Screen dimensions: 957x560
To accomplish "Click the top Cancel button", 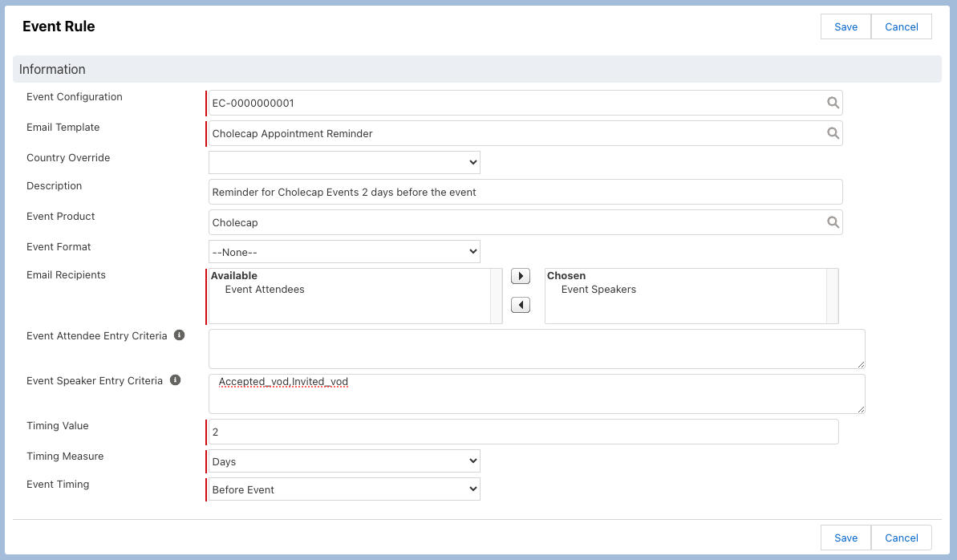I will pyautogui.click(x=901, y=26).
